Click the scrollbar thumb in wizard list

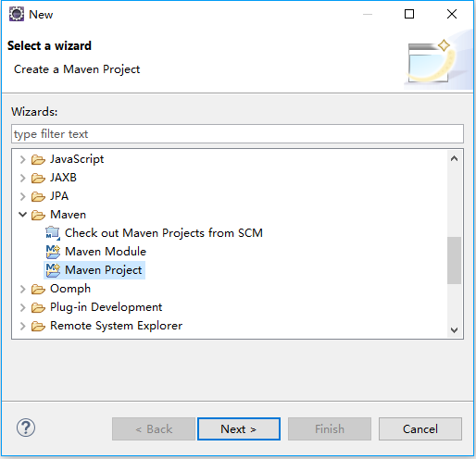pos(454,260)
